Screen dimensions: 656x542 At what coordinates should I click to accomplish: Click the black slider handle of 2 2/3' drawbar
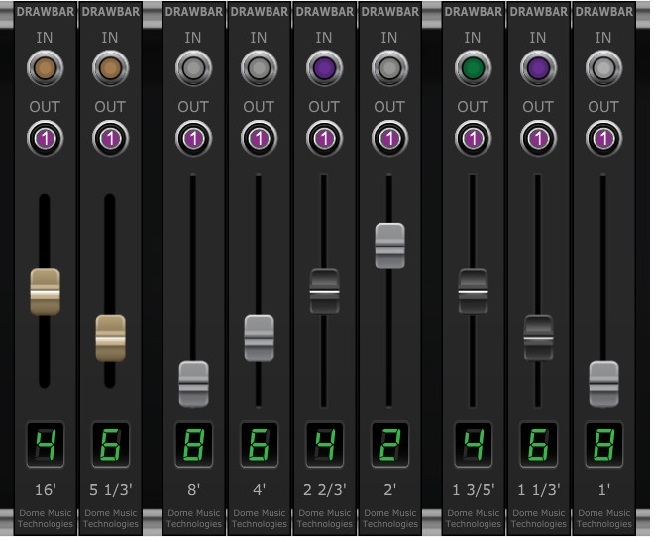(324, 291)
